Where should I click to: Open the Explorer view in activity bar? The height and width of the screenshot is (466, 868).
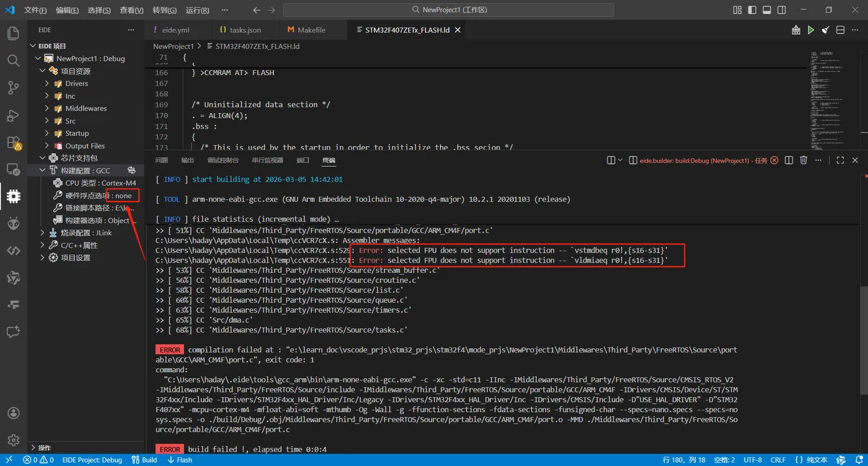(x=13, y=34)
